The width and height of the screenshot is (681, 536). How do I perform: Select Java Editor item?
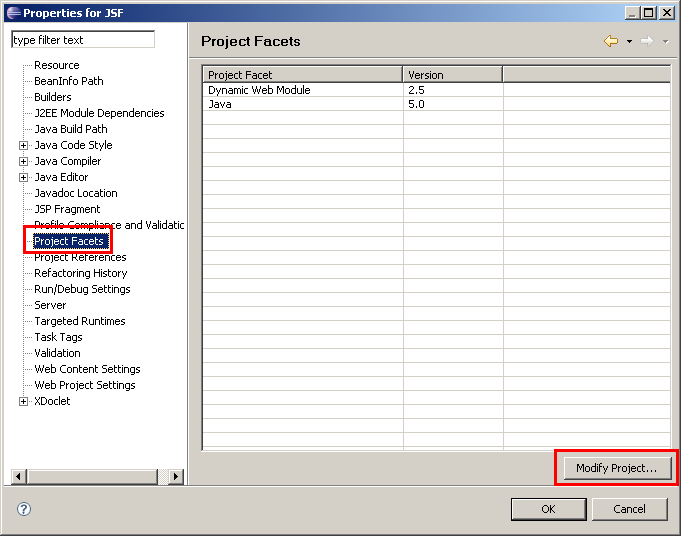point(61,177)
